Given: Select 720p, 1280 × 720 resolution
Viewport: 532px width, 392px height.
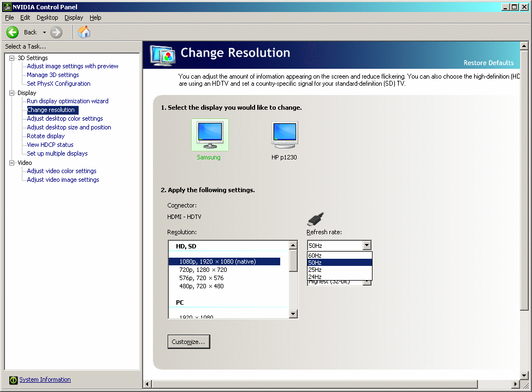Looking at the screenshot, I should [203, 270].
